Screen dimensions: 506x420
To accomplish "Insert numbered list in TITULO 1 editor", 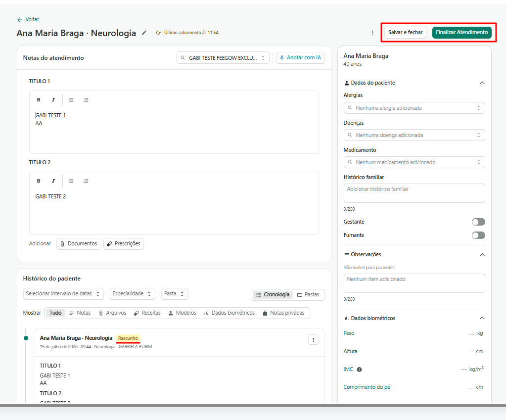I will click(x=86, y=100).
